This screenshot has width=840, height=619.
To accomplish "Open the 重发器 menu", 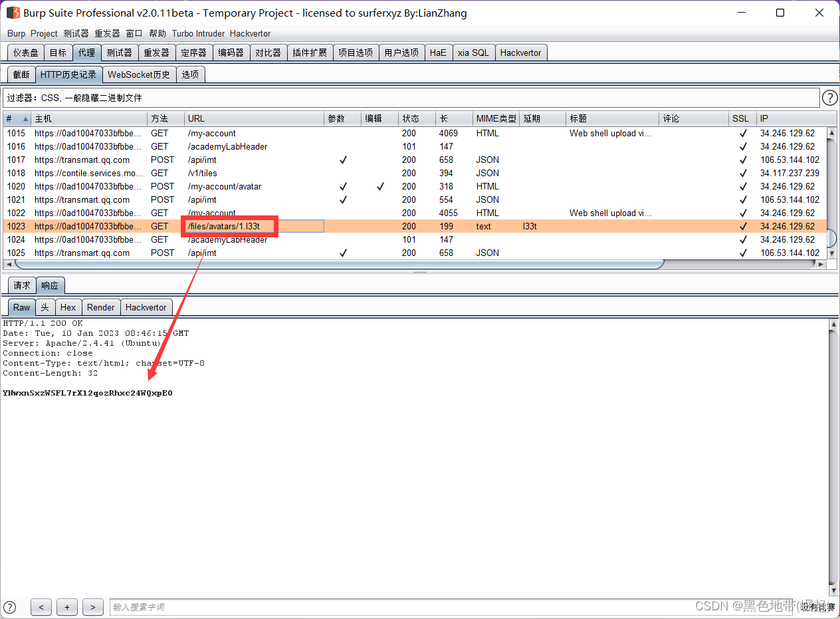I will tap(107, 33).
